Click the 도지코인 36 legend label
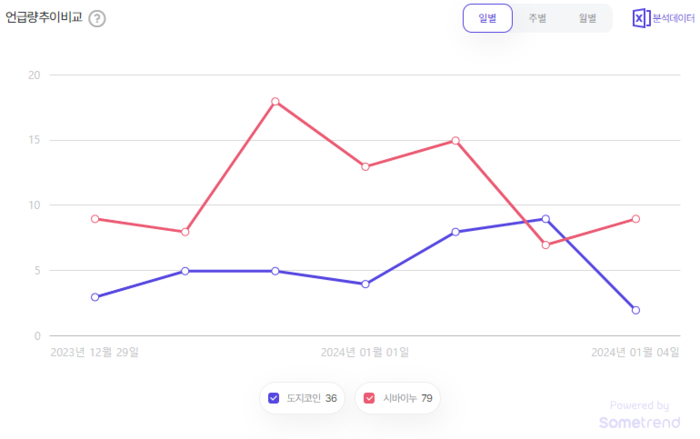Screen dimensions: 700x439 [311, 398]
